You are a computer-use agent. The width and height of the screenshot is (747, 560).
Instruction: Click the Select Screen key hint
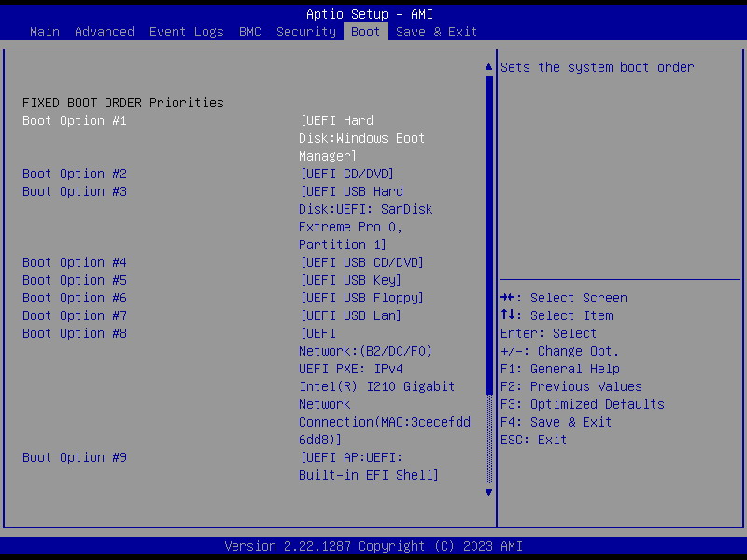pyautogui.click(x=564, y=298)
